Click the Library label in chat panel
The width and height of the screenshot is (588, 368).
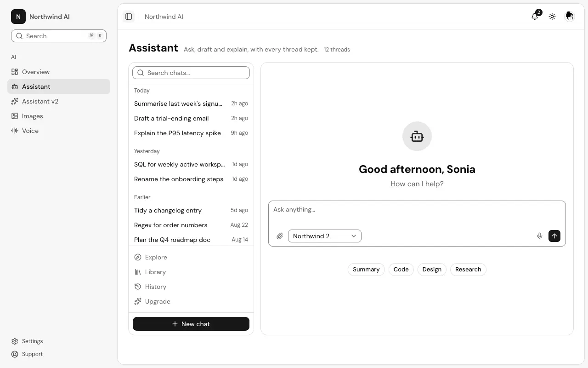coord(156,272)
